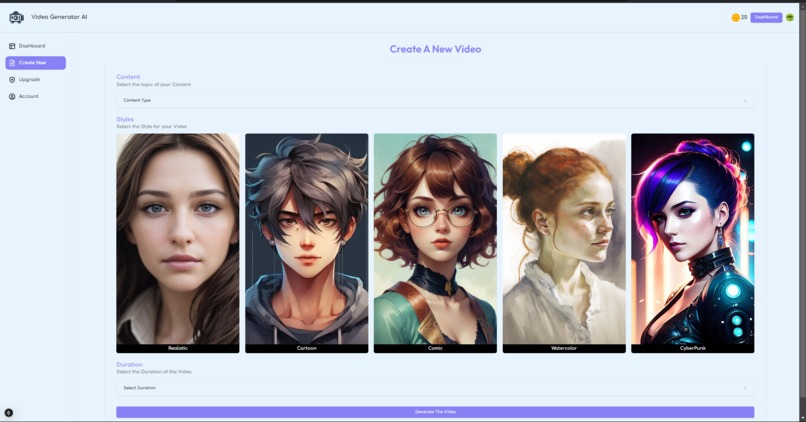Open Account in the sidebar
The width and height of the screenshot is (806, 422).
pyautogui.click(x=35, y=97)
